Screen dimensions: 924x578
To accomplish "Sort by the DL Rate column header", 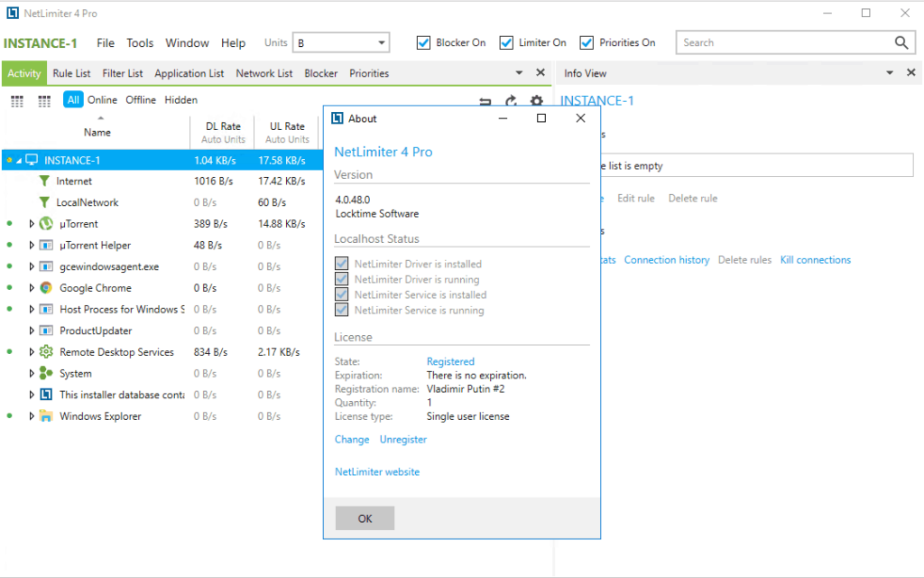I will pyautogui.click(x=223, y=132).
